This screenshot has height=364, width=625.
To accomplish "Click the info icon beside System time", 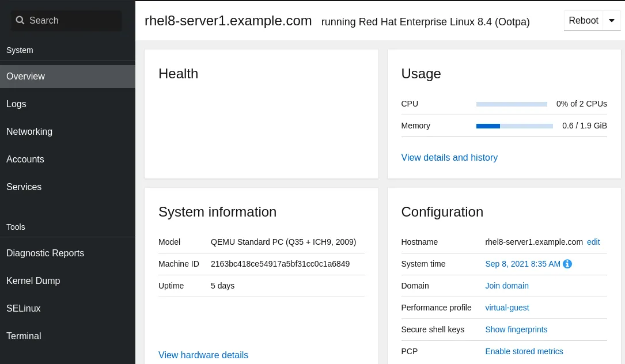I will [x=567, y=264].
